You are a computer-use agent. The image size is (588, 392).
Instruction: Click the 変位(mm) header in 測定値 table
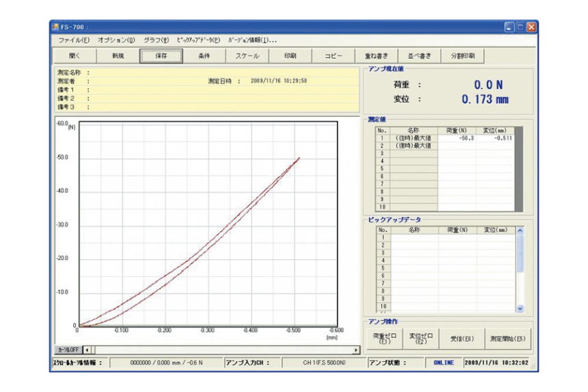tap(495, 131)
